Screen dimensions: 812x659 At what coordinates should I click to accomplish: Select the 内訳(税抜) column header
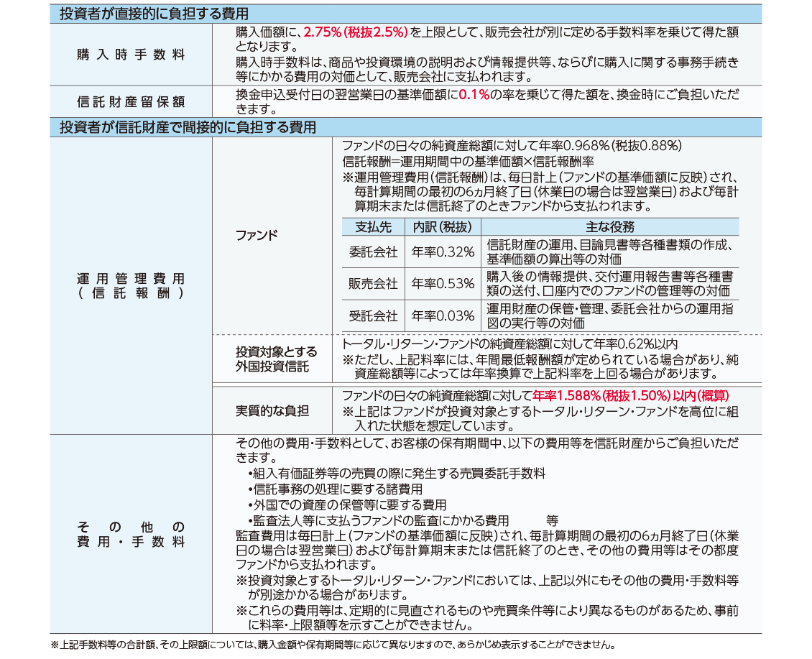(x=443, y=227)
